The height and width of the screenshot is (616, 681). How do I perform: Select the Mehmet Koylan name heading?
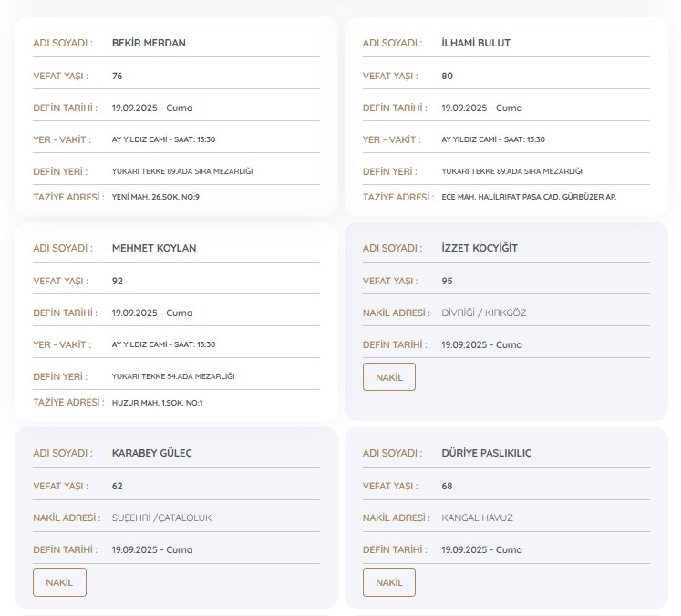click(153, 248)
